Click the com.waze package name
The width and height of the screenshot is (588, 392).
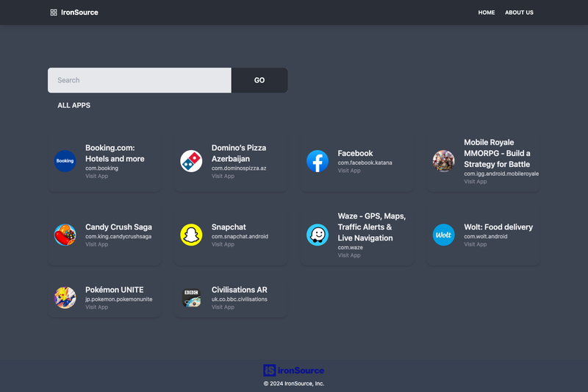point(351,247)
